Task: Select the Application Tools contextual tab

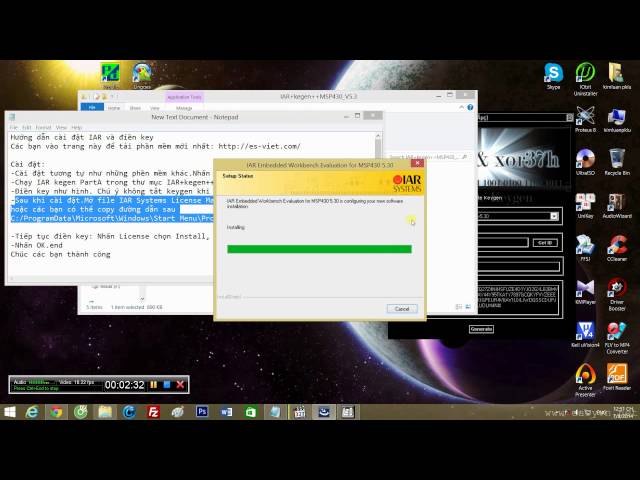Action: 184,97
